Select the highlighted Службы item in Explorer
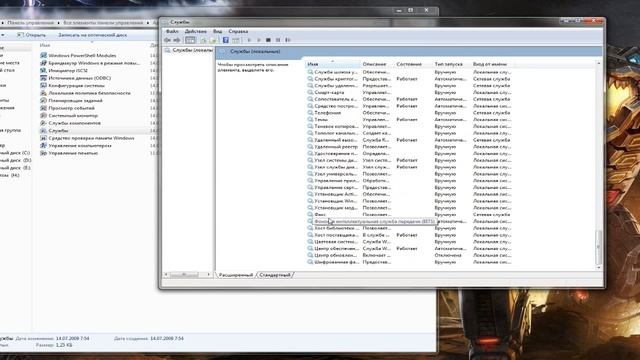Image resolution: width=640 pixels, height=360 pixels. coord(54,131)
